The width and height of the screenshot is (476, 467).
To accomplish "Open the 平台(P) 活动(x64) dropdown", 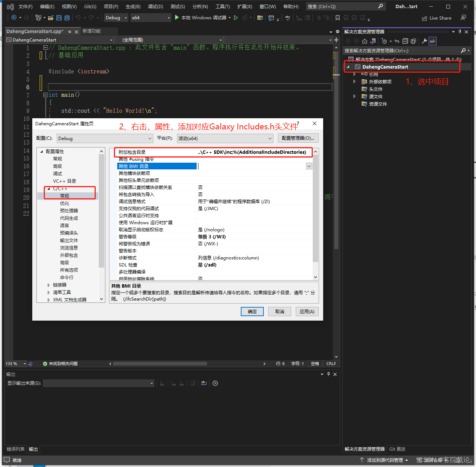I will point(225,138).
